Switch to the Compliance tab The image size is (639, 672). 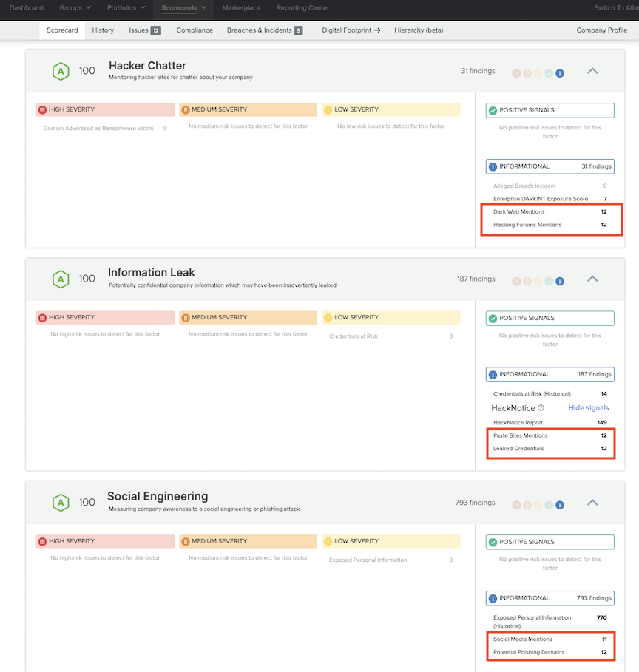click(x=195, y=30)
